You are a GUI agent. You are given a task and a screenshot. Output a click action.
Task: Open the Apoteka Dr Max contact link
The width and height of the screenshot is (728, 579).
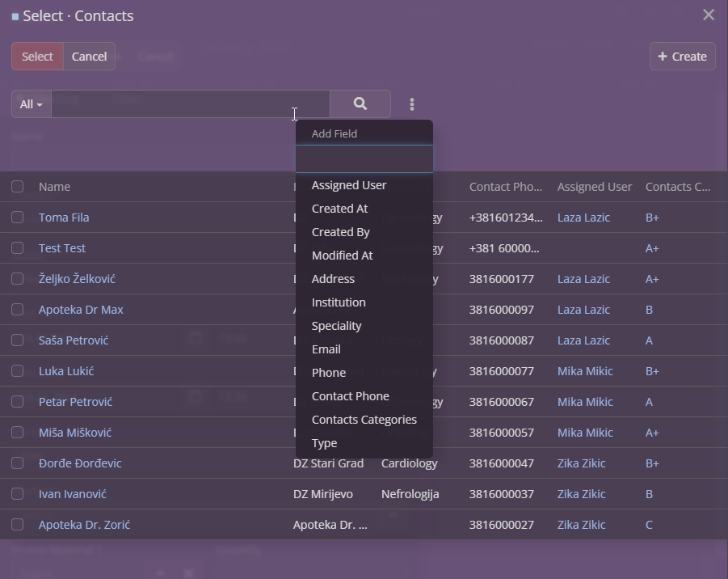tap(81, 310)
